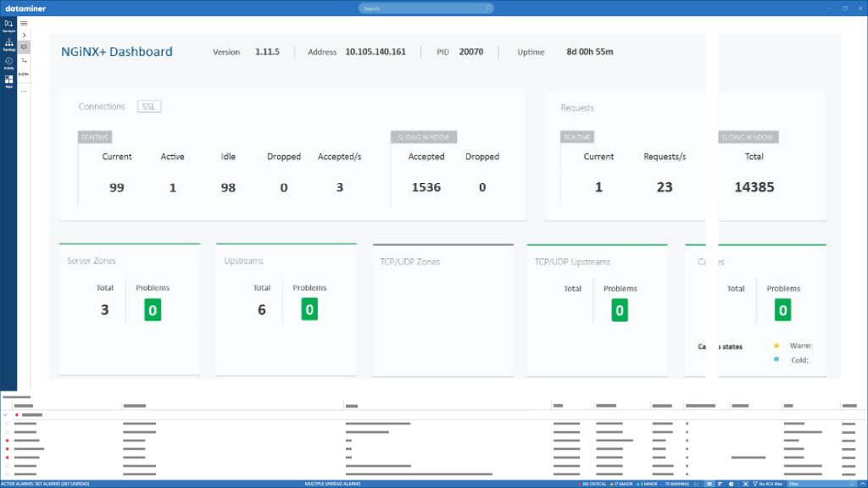Click the MULTIPLE UNREAD ALARMS notice
Image resolution: width=868 pixels, height=488 pixels.
point(332,484)
